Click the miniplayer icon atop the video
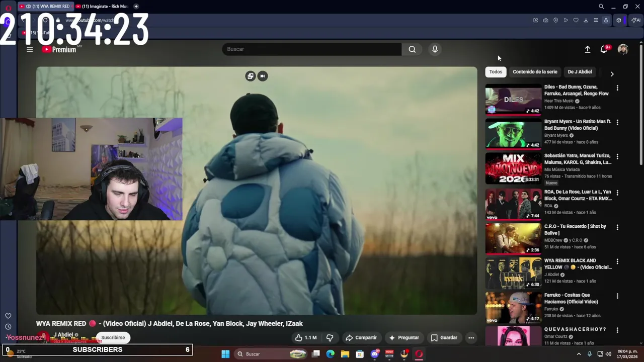Image resolution: width=644 pixels, height=362 pixels. (250, 76)
